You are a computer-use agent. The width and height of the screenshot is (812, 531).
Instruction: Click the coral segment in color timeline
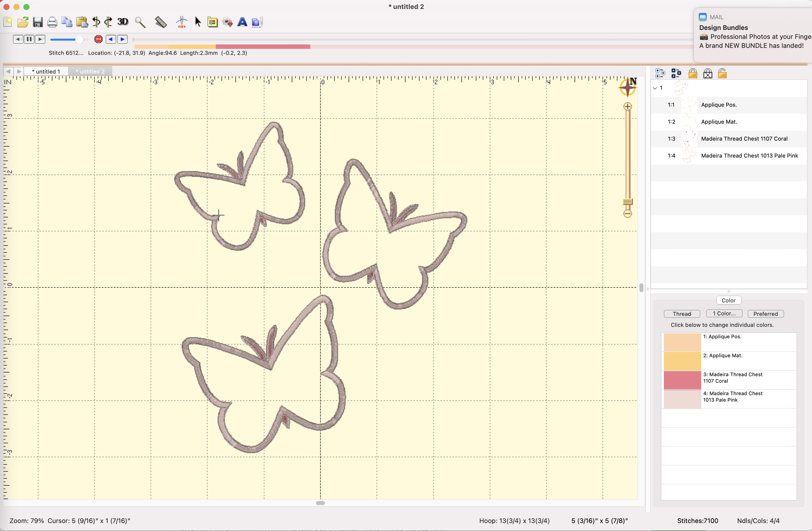(x=263, y=47)
